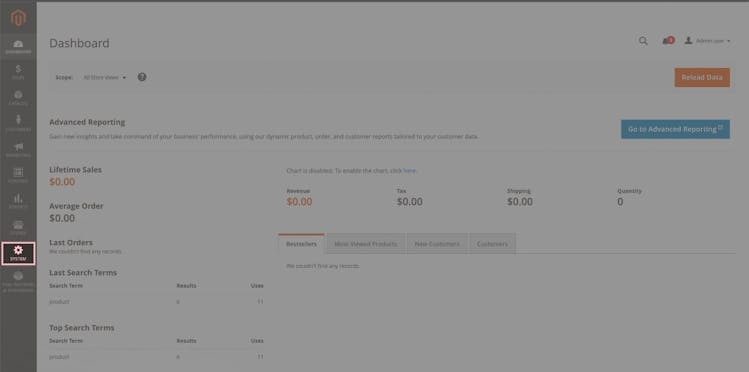Click the Last Orders heading
749x372 pixels.
coord(71,243)
